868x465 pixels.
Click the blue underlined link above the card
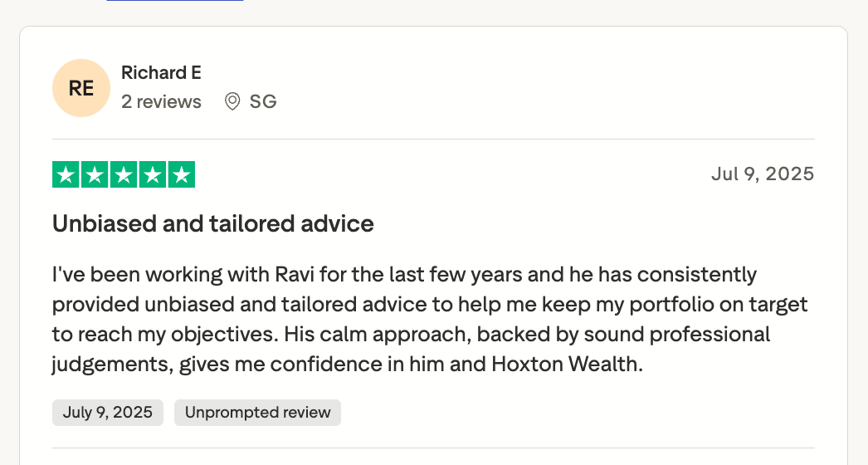click(x=174, y=1)
